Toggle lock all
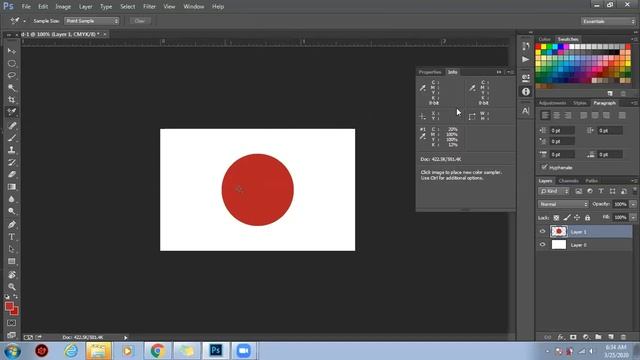The width and height of the screenshot is (640, 360). click(x=587, y=218)
